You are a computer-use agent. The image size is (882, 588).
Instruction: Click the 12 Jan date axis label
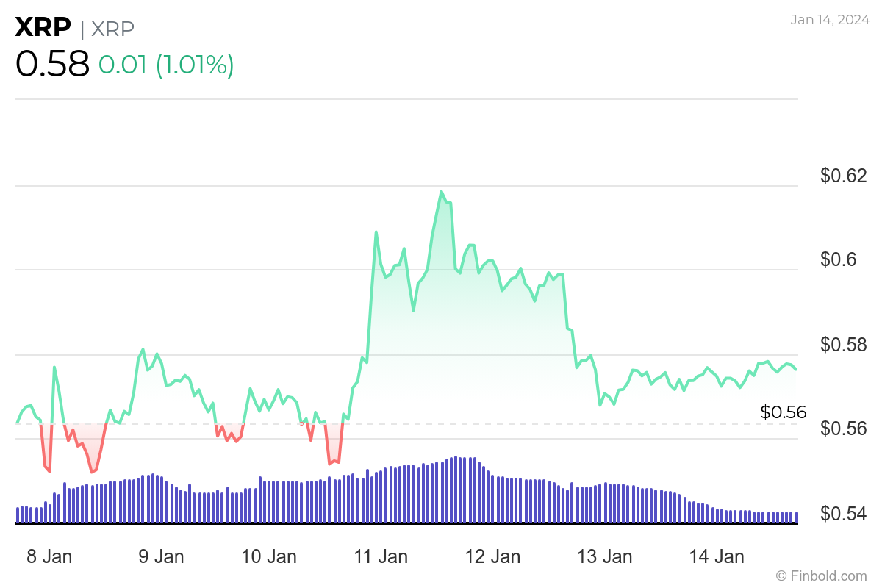tap(494, 557)
